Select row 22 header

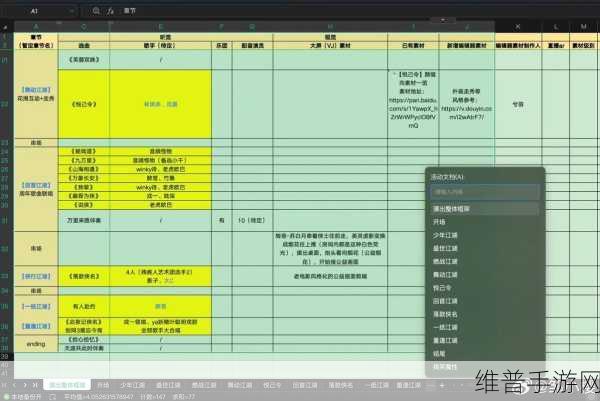pyautogui.click(x=5, y=104)
